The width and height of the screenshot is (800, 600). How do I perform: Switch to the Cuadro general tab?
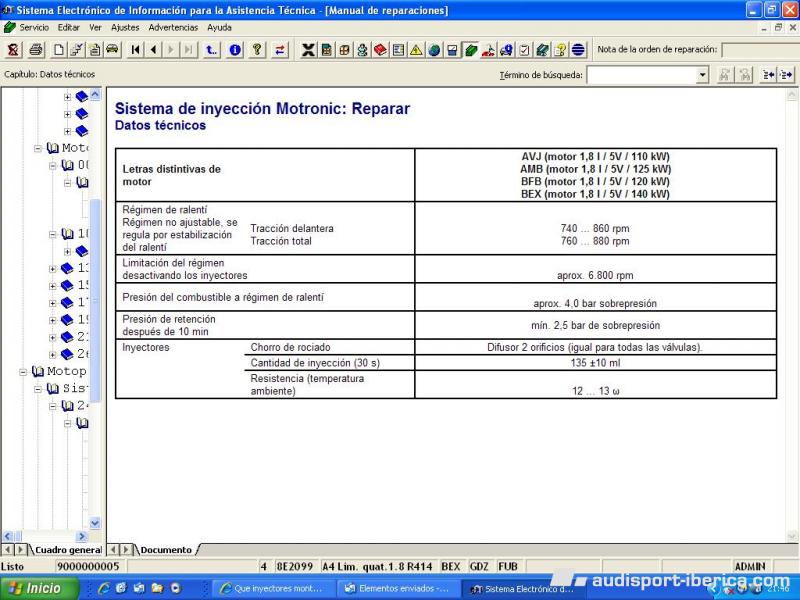point(67,550)
